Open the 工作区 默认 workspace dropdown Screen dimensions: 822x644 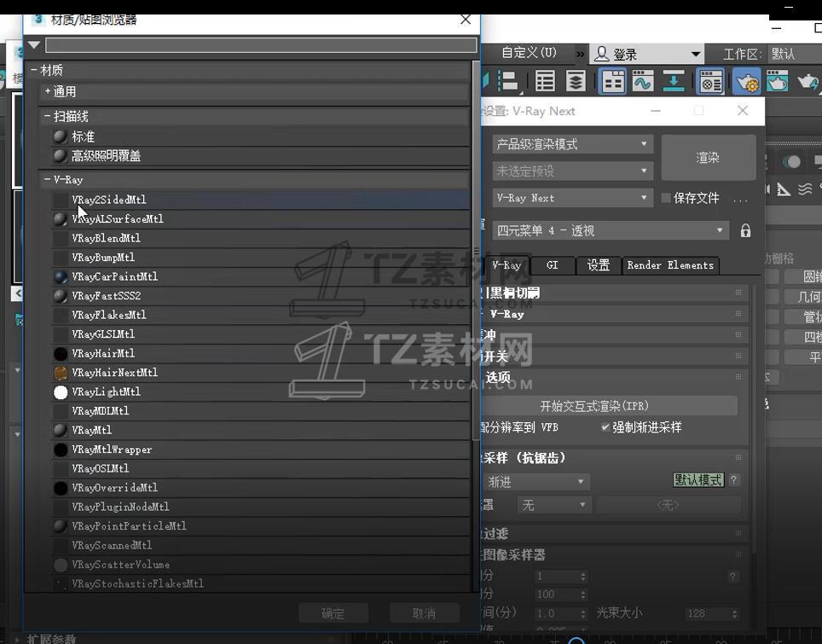coord(795,54)
